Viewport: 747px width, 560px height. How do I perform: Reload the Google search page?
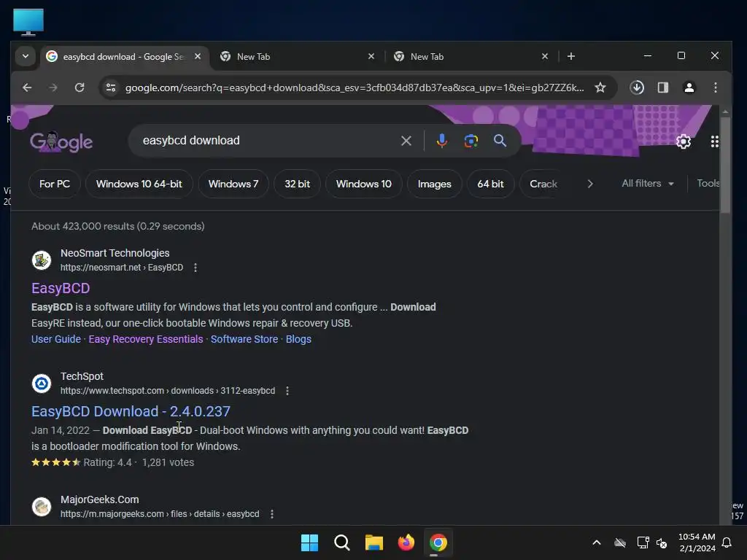click(x=80, y=87)
